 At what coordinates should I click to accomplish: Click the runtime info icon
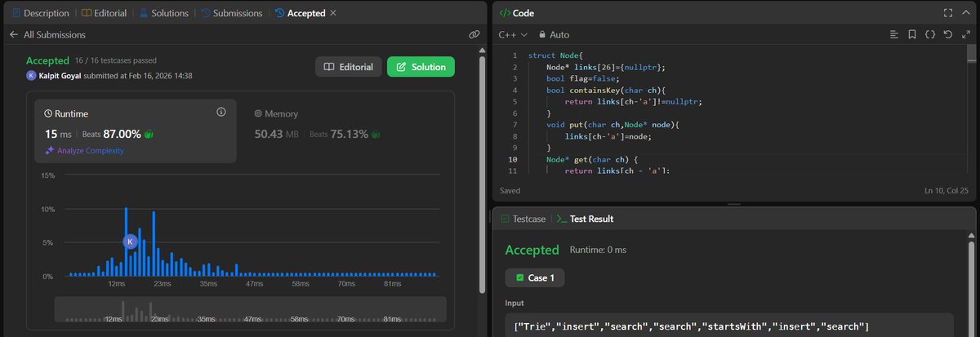point(220,112)
